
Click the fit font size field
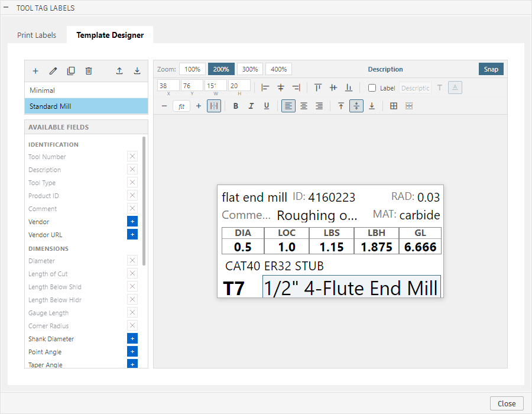[181, 106]
